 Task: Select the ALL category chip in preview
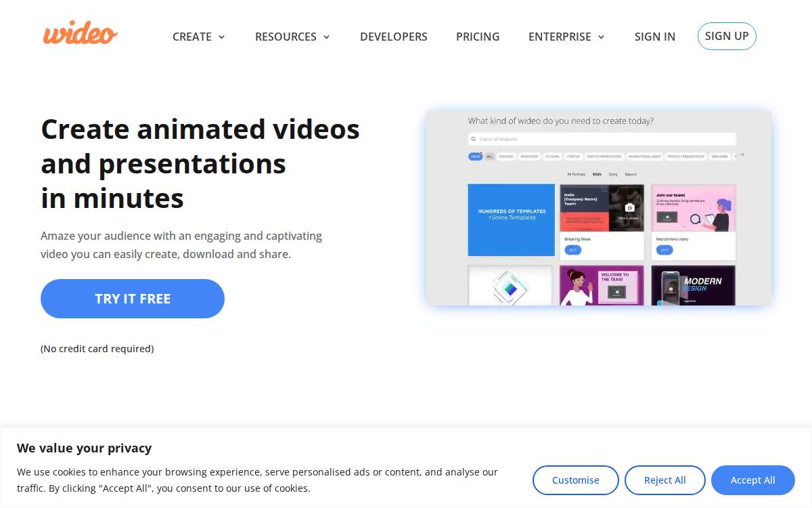(x=490, y=156)
